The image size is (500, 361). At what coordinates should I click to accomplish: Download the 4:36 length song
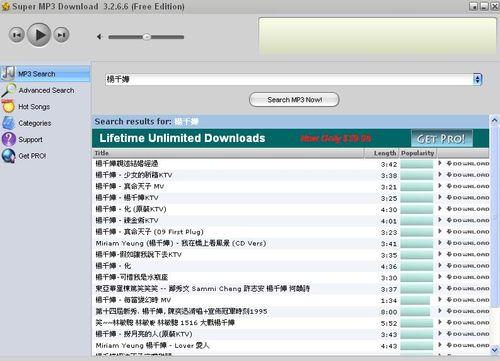(x=468, y=266)
